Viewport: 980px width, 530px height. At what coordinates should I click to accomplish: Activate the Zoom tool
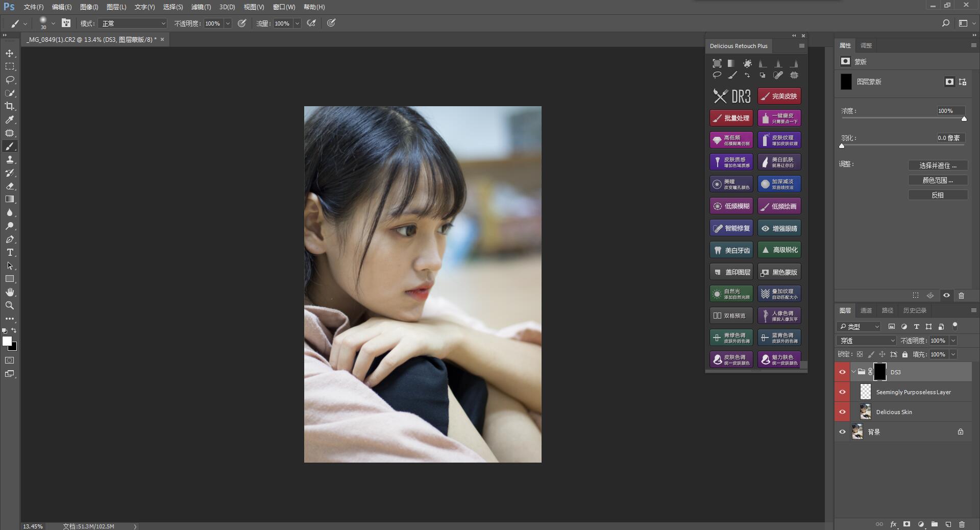click(x=10, y=305)
